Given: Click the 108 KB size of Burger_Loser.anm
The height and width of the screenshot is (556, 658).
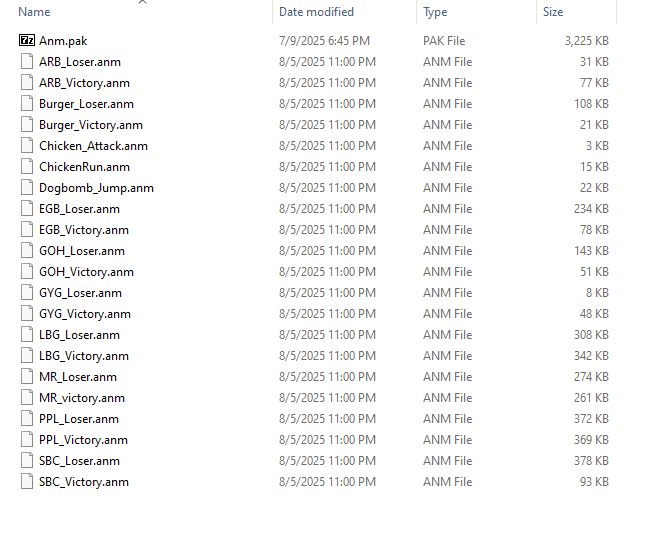Looking at the screenshot, I should [591, 104].
